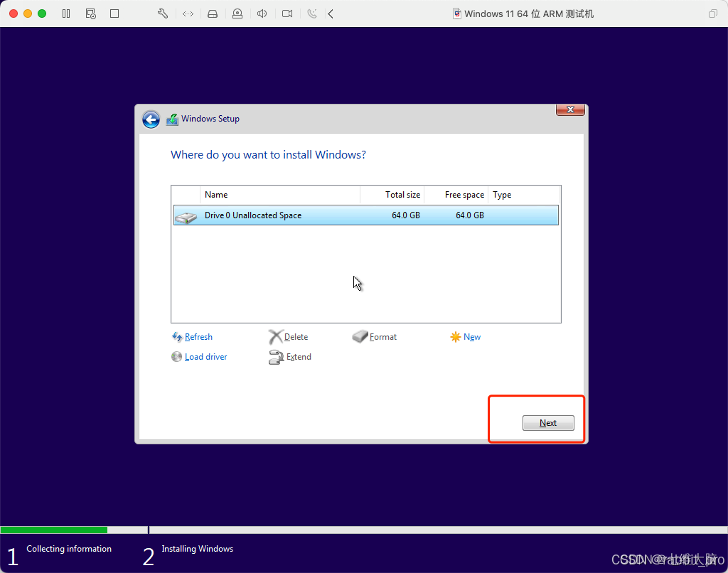Click the macOS green fullscreen button
This screenshot has width=728, height=573.
point(42,14)
